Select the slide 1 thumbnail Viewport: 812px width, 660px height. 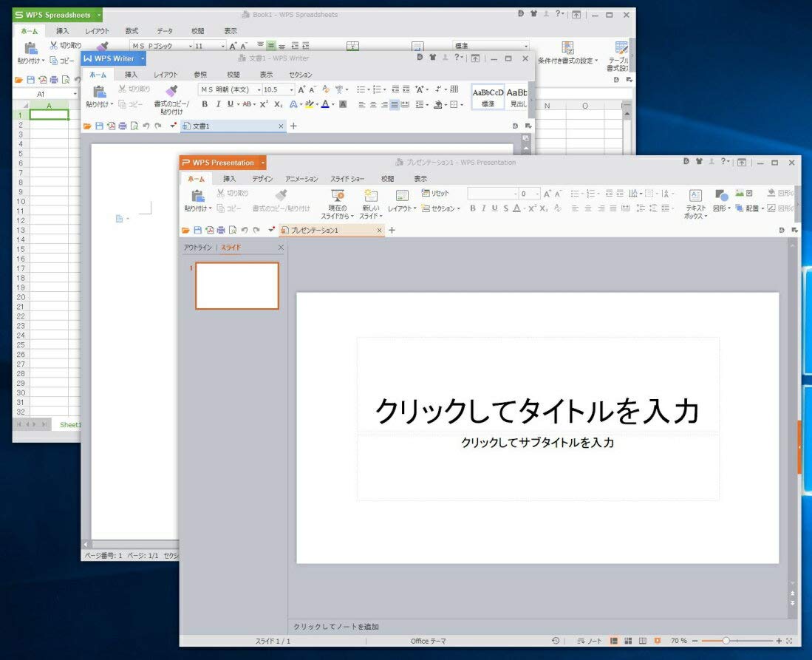coord(236,285)
